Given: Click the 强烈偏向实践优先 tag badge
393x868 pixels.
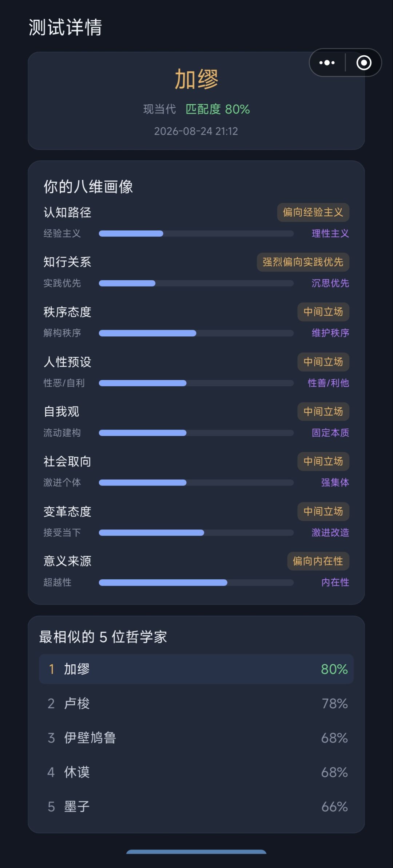Looking at the screenshot, I should [x=303, y=262].
